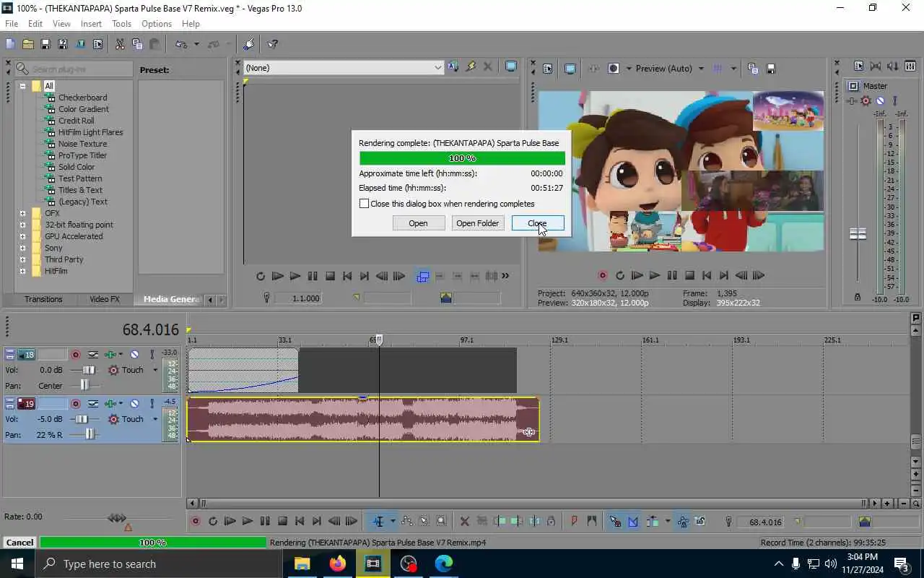Mute track 19
Screen dimensions: 924x578
(134, 403)
